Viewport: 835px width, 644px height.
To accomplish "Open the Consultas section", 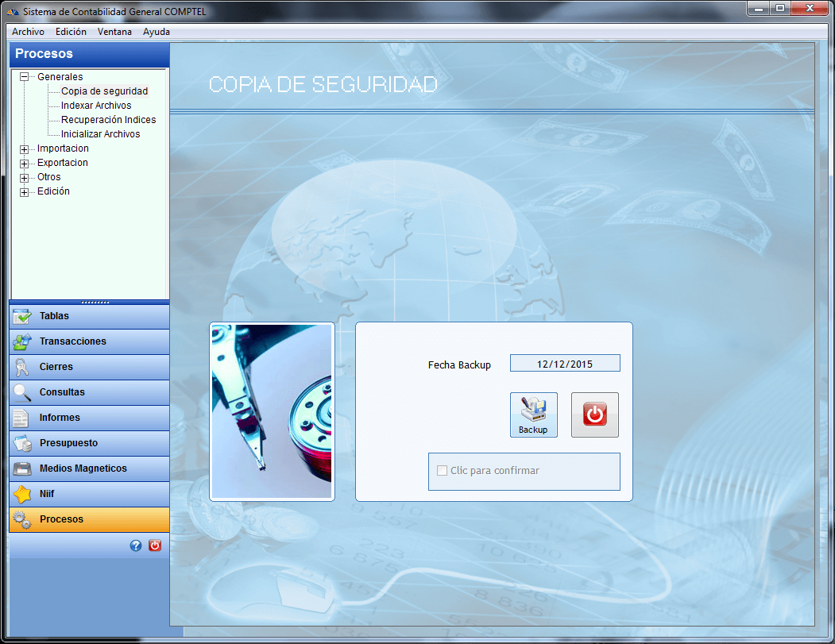I will tap(90, 393).
